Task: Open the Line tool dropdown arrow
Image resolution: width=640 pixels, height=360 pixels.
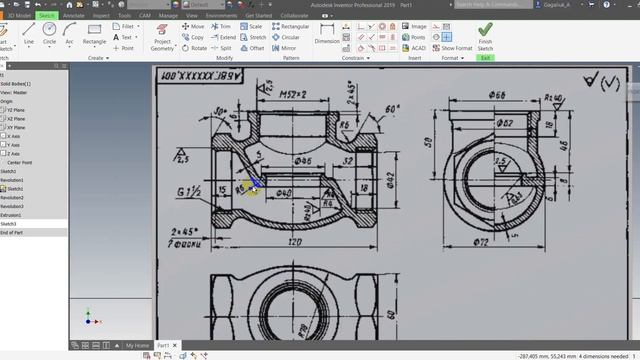Action: (x=29, y=47)
